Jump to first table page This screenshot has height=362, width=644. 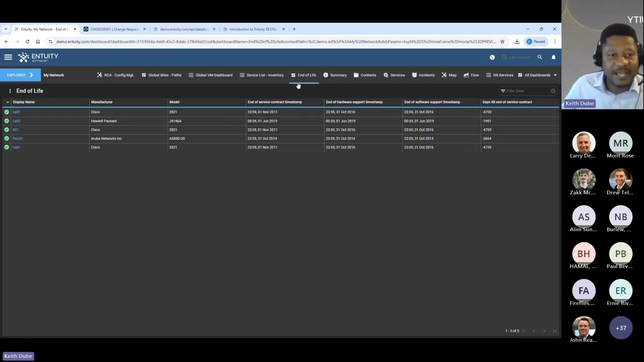(x=524, y=331)
